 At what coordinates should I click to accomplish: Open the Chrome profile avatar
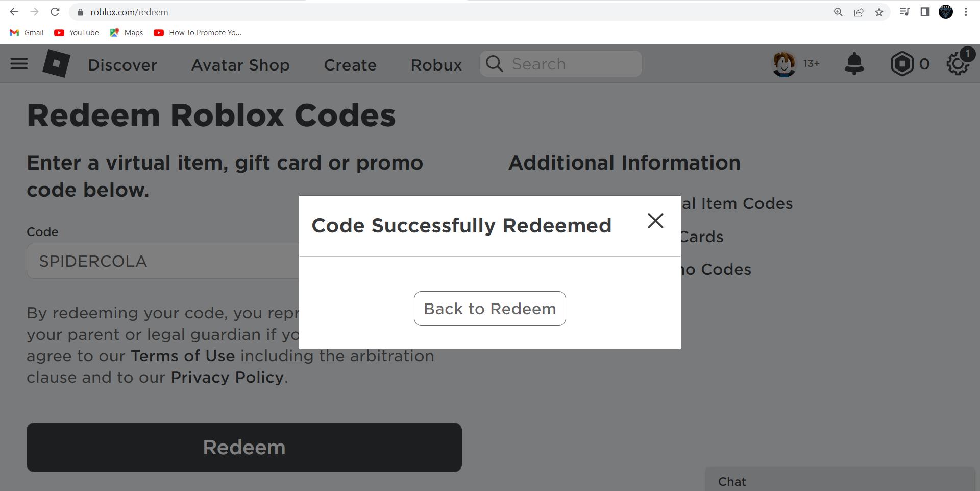coord(946,12)
